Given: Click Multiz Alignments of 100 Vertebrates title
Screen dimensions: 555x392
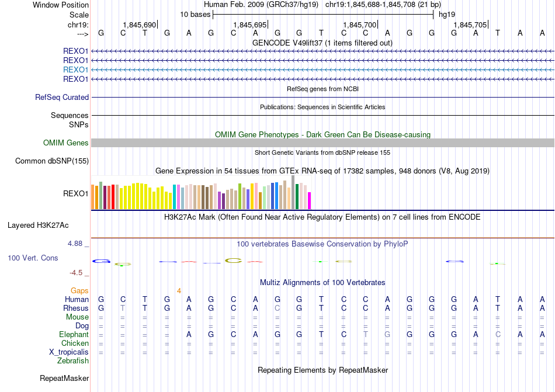Looking at the screenshot, I should tap(322, 283).
